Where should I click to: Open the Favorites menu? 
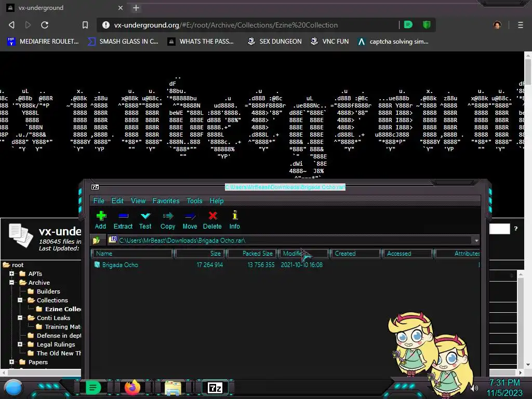point(166,201)
